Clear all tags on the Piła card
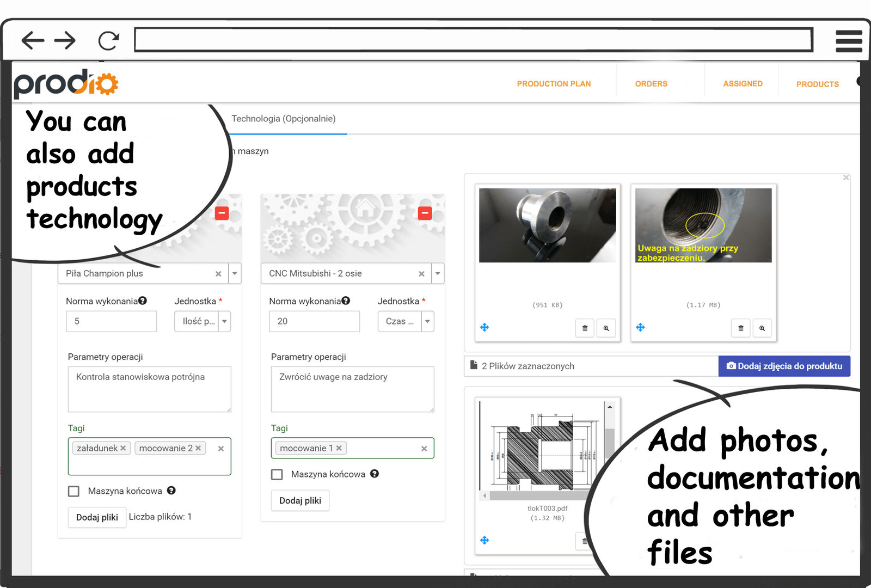The image size is (871, 588). click(x=221, y=449)
